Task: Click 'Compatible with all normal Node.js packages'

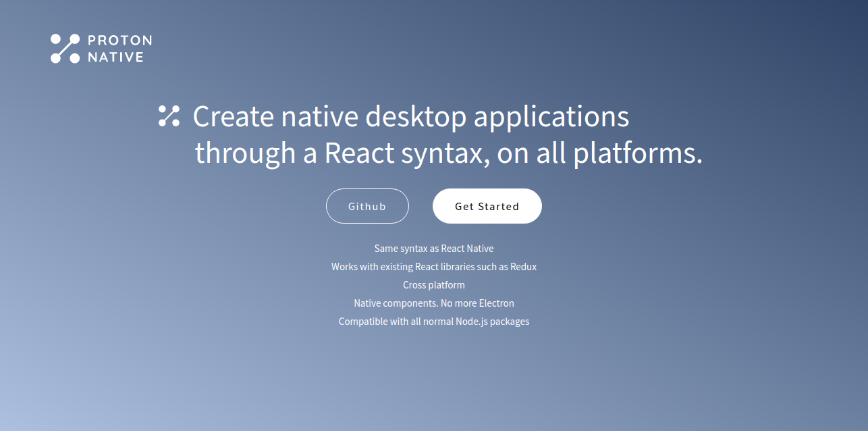Action: click(434, 322)
